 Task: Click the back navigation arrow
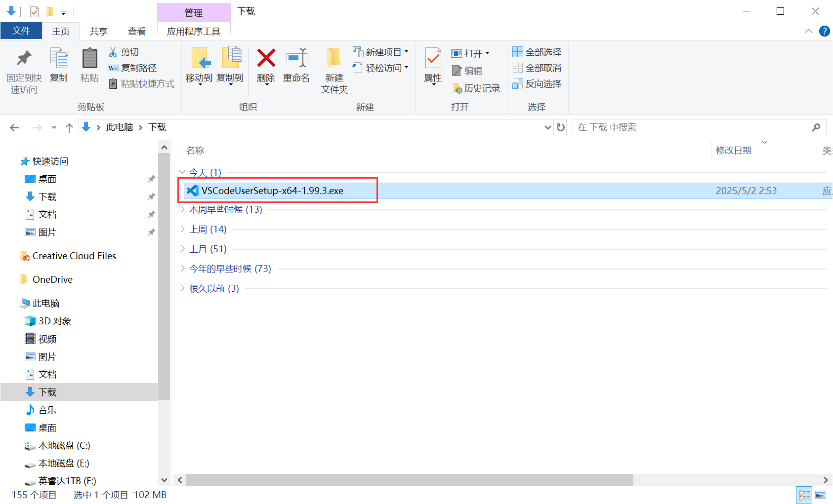(15, 127)
